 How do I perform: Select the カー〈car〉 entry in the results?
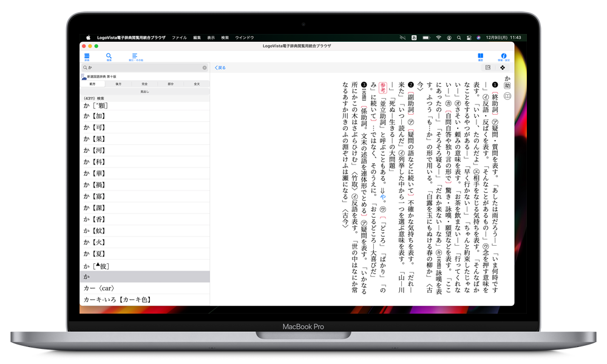145,288
